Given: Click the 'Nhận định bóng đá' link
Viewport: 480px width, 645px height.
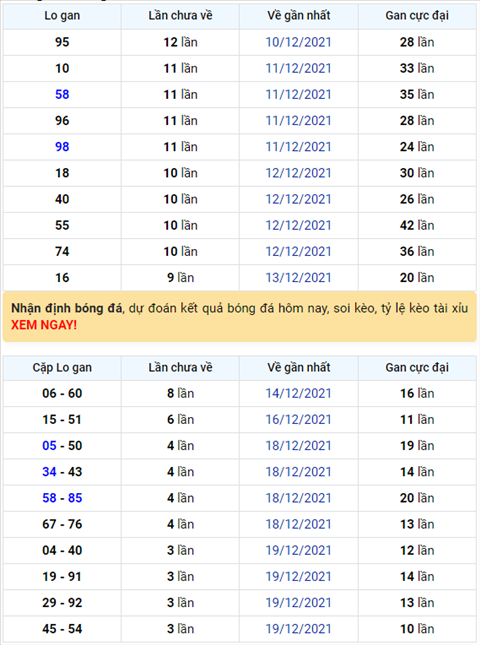Looking at the screenshot, I should point(67,308).
